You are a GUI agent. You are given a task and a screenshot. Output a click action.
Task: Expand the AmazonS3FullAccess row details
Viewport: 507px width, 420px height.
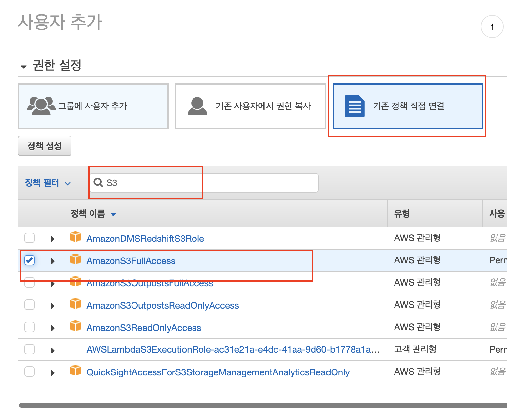tap(53, 261)
